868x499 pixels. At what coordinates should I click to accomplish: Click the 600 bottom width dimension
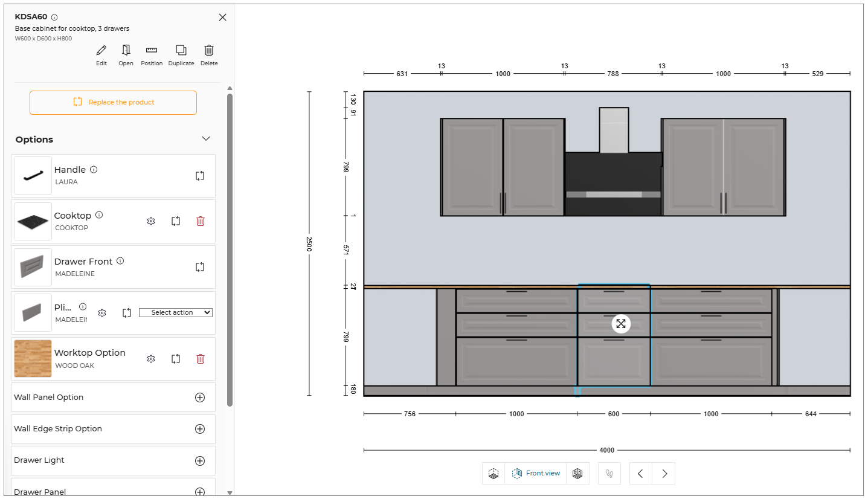[614, 414]
